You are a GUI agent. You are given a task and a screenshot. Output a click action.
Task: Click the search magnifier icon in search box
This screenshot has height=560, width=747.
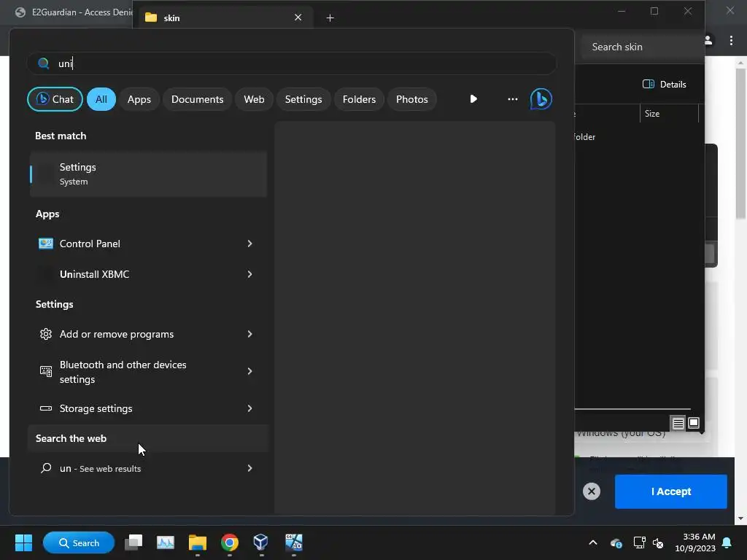point(43,63)
